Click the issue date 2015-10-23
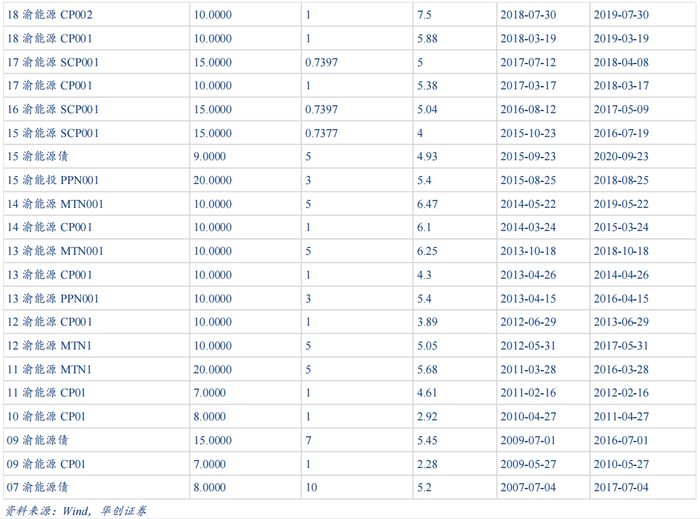 point(528,133)
